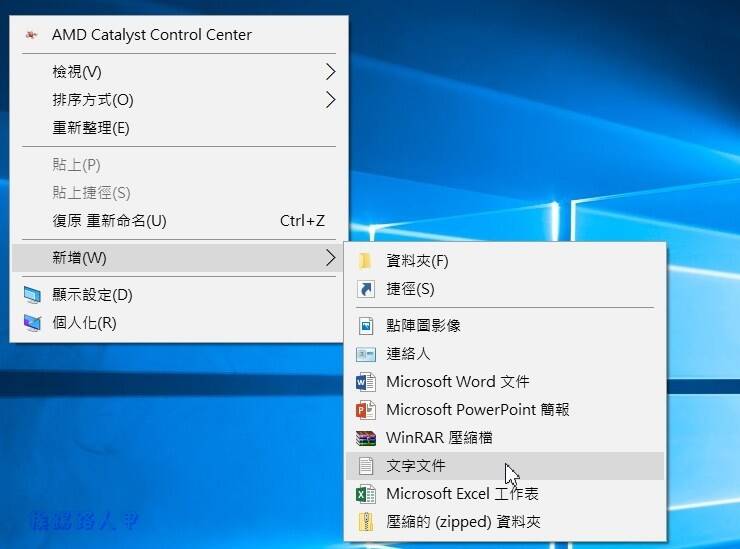This screenshot has height=549, width=740.
Task: Create a new 捷徑(S) shortcut
Action: pyautogui.click(x=505, y=289)
